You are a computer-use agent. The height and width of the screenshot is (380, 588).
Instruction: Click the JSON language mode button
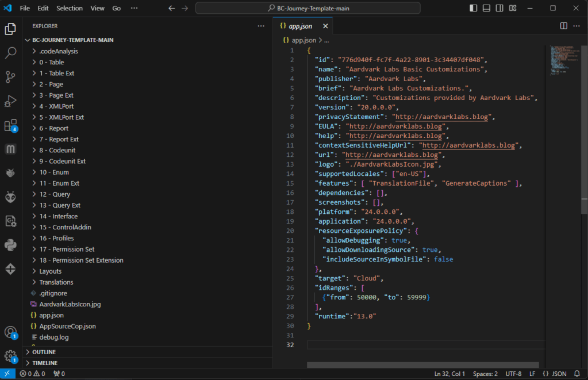coord(554,374)
